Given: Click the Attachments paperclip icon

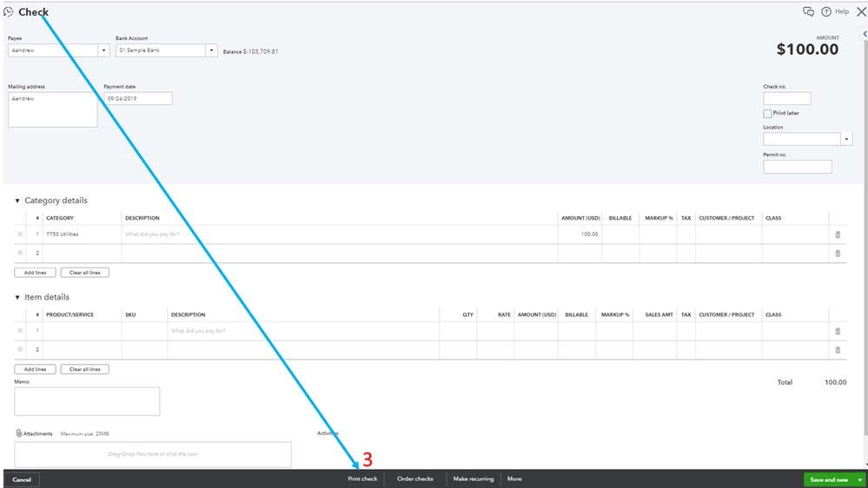Looking at the screenshot, I should coord(19,433).
